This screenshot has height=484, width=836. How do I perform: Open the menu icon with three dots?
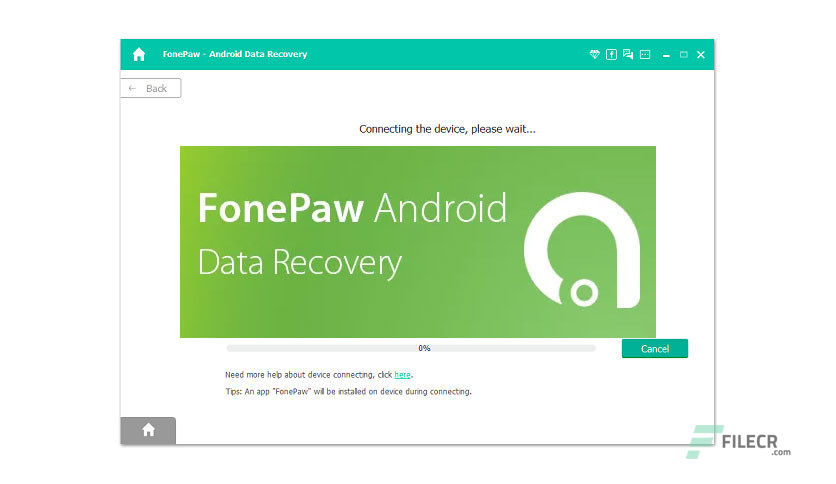pos(645,54)
